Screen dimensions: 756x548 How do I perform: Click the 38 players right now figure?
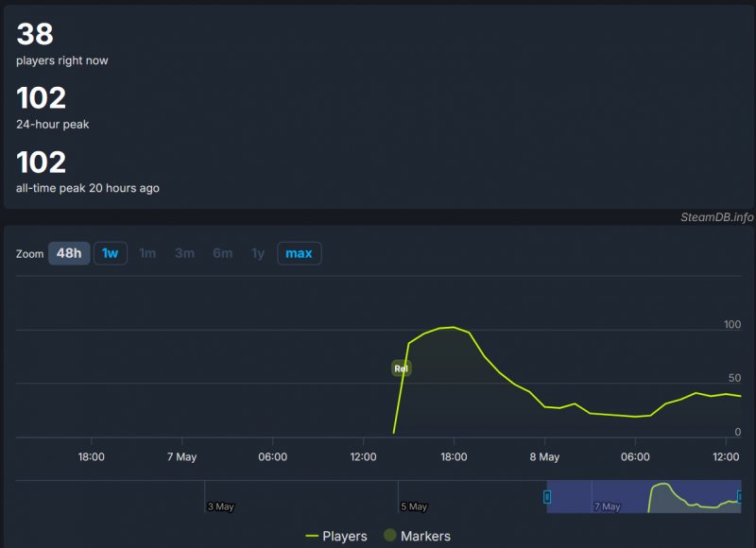point(35,35)
